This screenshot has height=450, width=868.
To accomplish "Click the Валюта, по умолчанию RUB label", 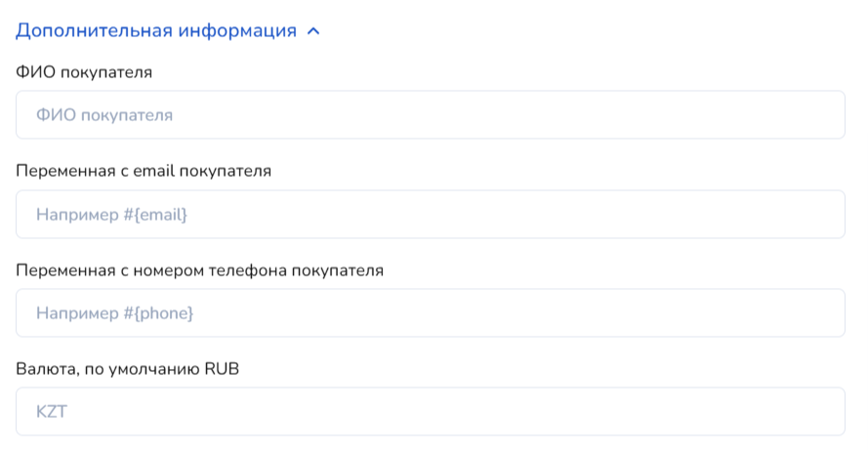I will point(128,369).
